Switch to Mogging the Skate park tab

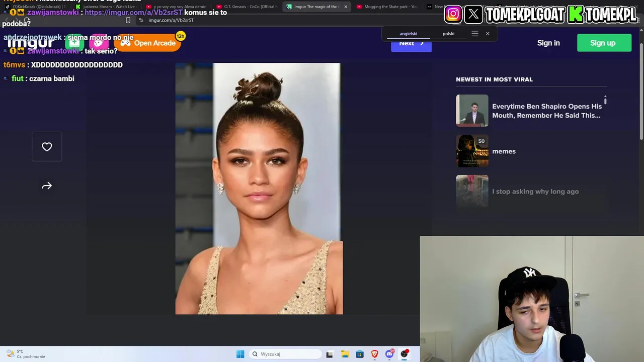point(386,7)
